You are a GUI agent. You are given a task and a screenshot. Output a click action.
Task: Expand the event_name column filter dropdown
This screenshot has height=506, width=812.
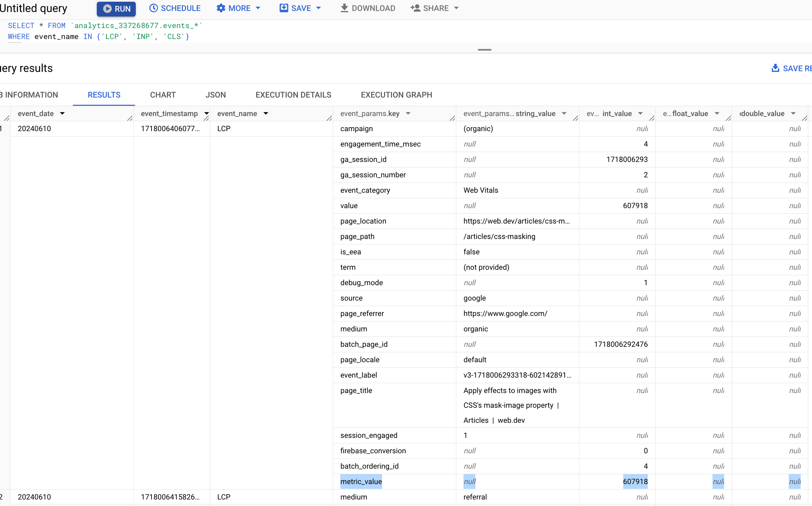[265, 113]
